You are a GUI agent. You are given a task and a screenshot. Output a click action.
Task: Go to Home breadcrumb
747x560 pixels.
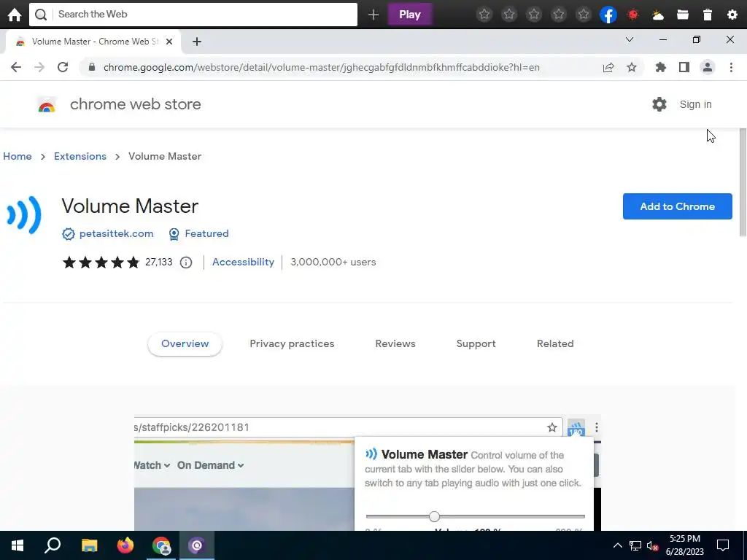pos(18,156)
